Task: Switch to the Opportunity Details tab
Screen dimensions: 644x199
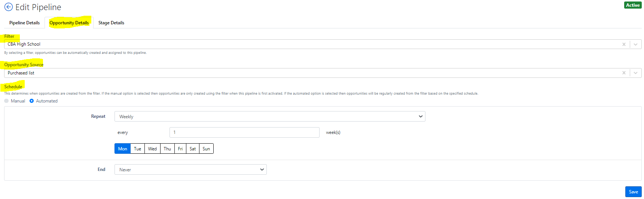Action: tap(69, 23)
